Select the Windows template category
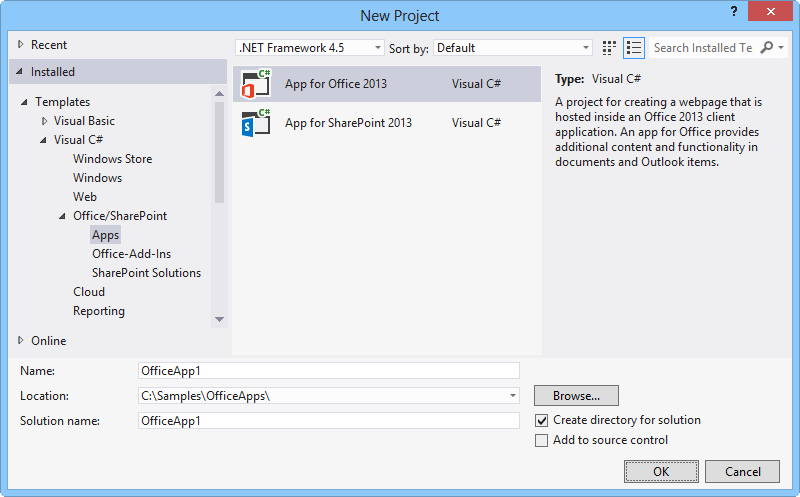800x497 pixels. (97, 178)
